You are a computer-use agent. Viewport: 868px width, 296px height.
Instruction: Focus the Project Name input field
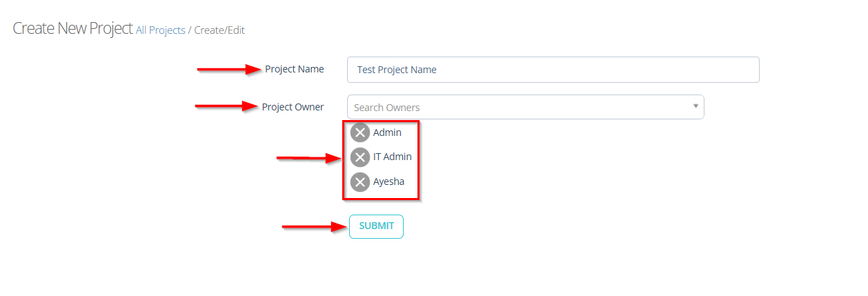pyautogui.click(x=552, y=70)
